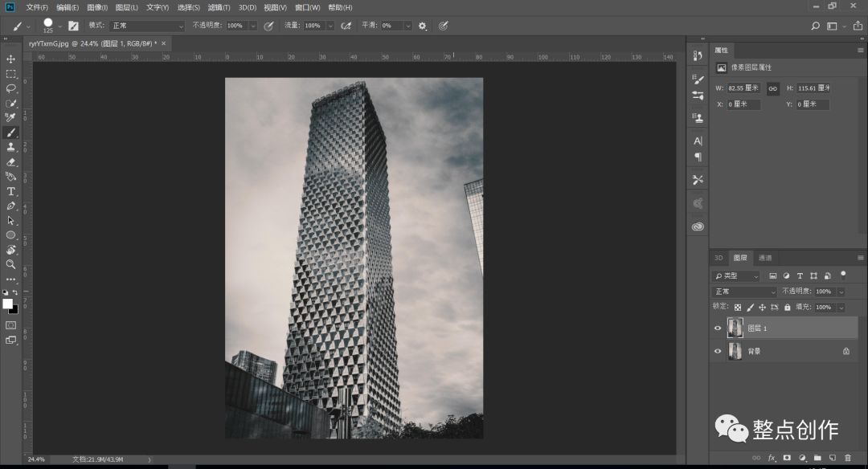Open the 不透明度 dropdown in options bar
Viewport: 868px width, 469px height.
pos(253,26)
